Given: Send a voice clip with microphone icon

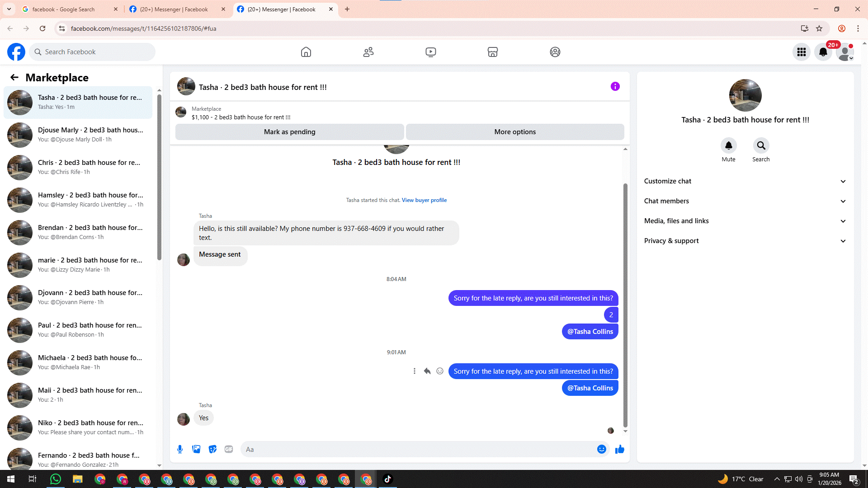Looking at the screenshot, I should (x=180, y=449).
